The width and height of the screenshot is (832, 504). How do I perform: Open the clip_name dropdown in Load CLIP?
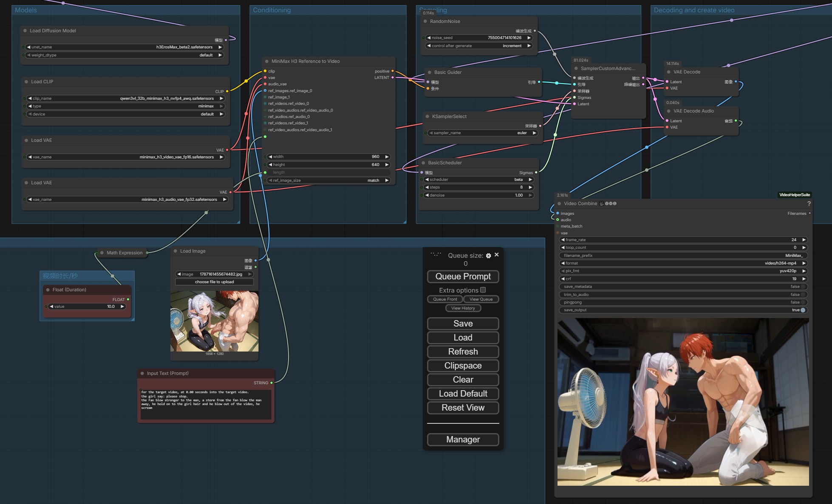(x=125, y=99)
